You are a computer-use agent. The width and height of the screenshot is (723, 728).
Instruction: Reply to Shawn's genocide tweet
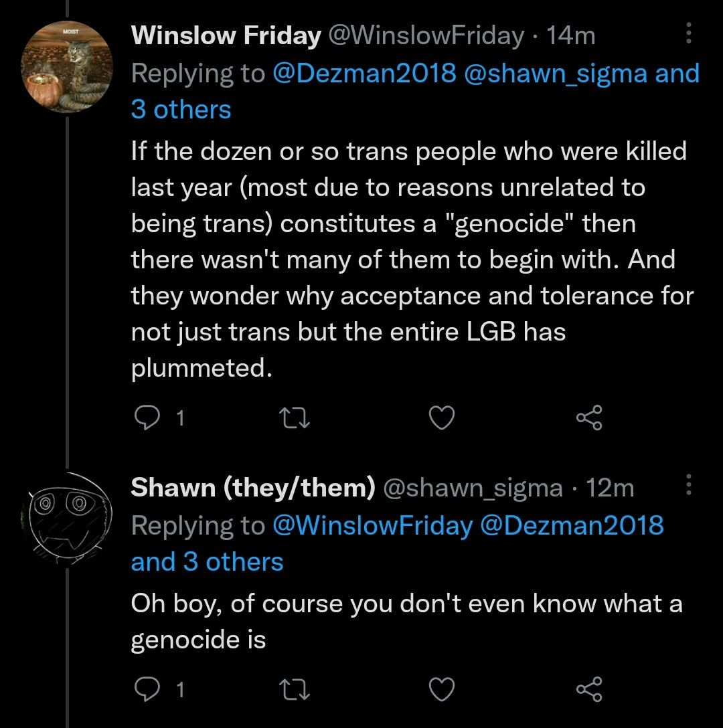[x=146, y=689]
